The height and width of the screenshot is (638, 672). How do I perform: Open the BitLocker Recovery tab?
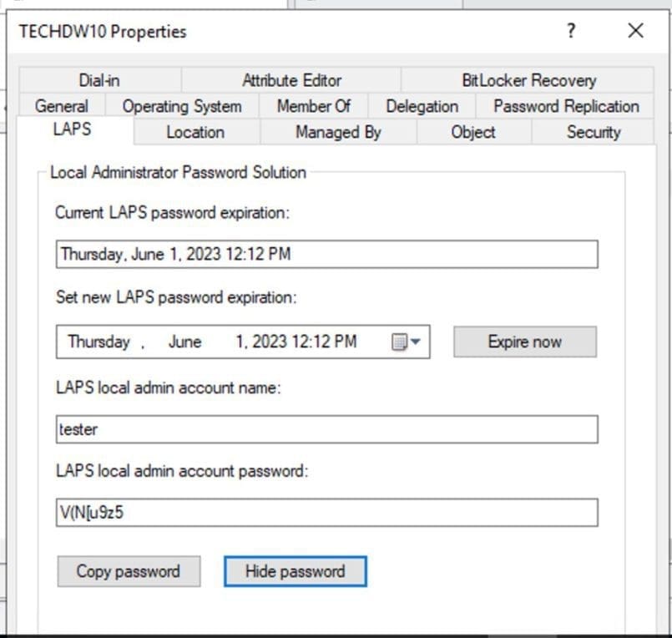click(529, 80)
